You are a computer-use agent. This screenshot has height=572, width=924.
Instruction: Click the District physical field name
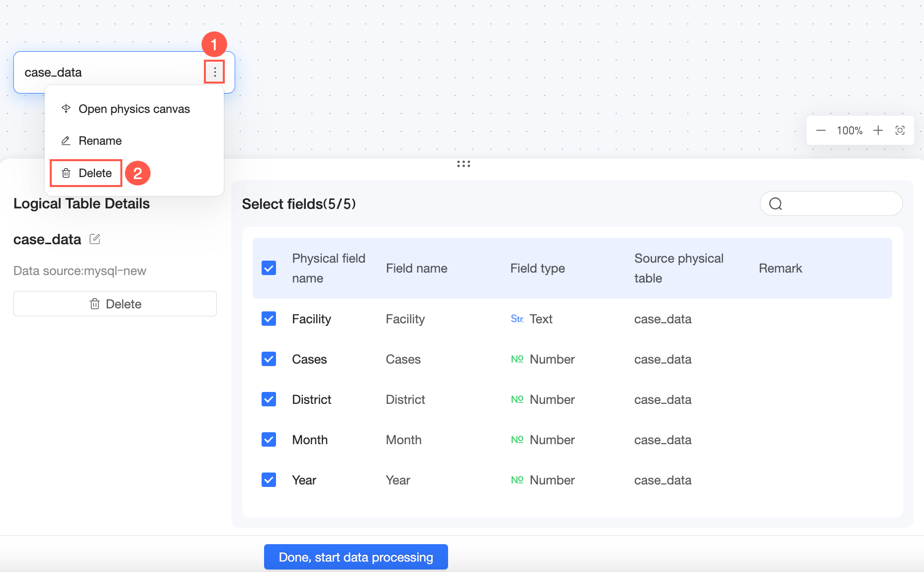coord(311,399)
